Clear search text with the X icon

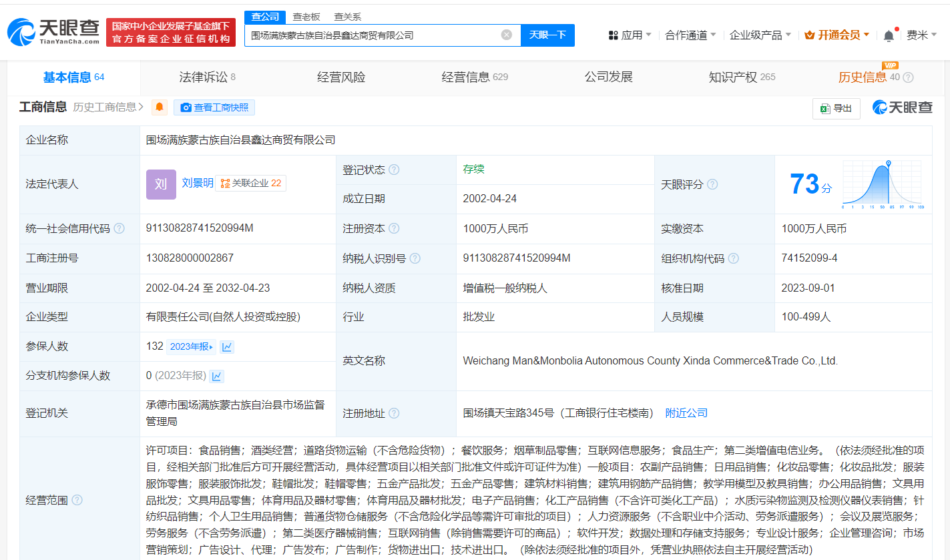[x=507, y=35]
